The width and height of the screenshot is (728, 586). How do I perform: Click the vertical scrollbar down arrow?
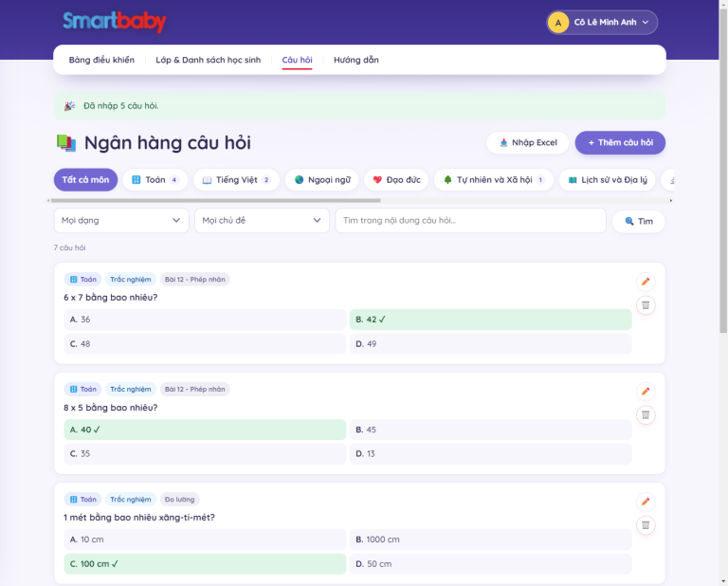[x=723, y=581]
